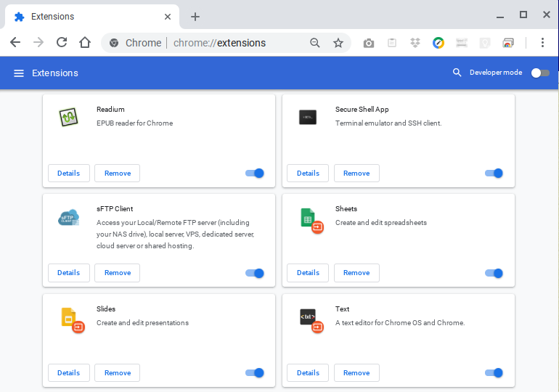View Details for Sheets
This screenshot has height=392, width=559.
pos(308,273)
